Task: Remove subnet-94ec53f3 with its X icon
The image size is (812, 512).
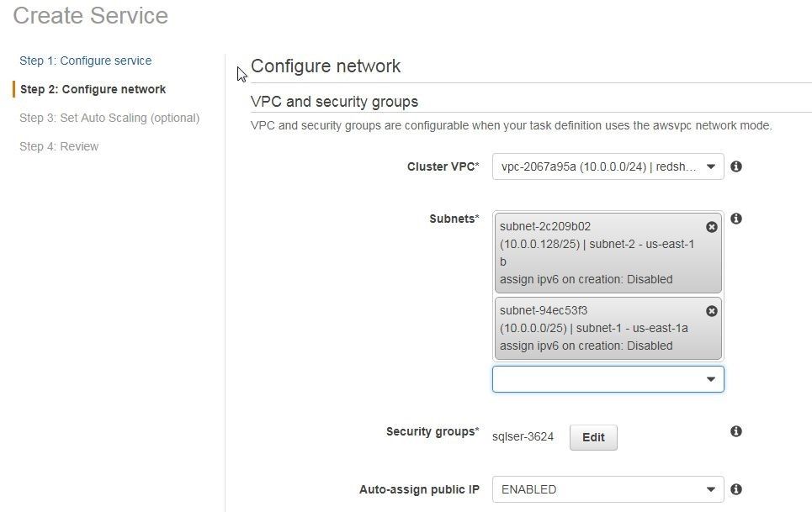Action: tap(712, 311)
